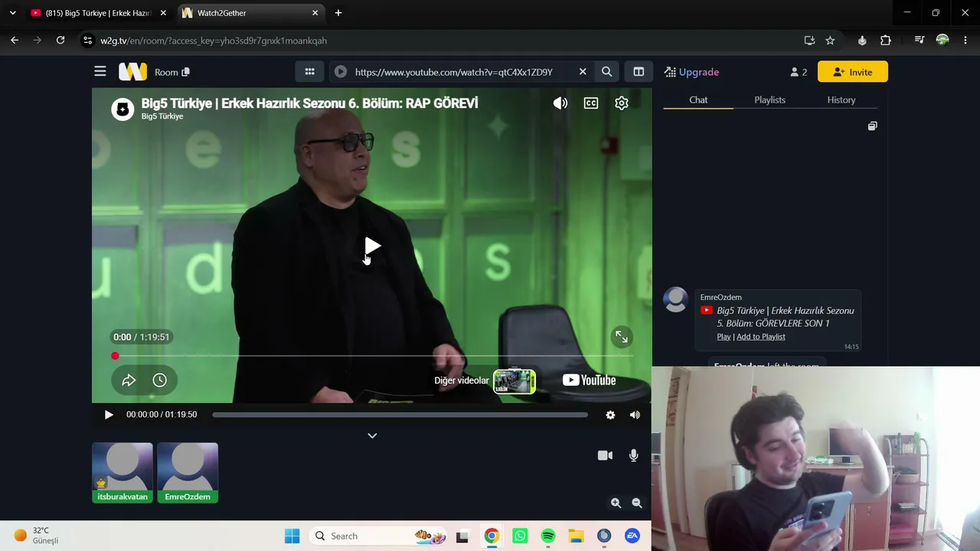Image resolution: width=980 pixels, height=551 pixels.
Task: Open the Chrome three-dot menu
Action: click(x=965, y=41)
